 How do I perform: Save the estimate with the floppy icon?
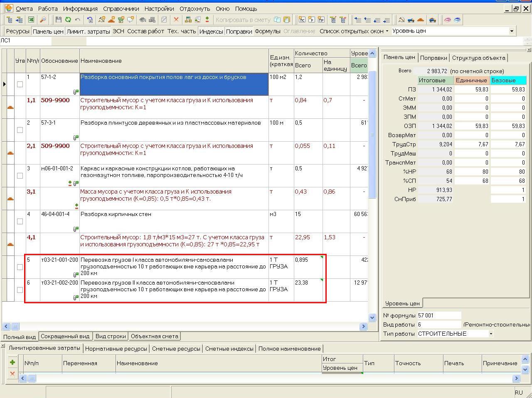(58, 20)
